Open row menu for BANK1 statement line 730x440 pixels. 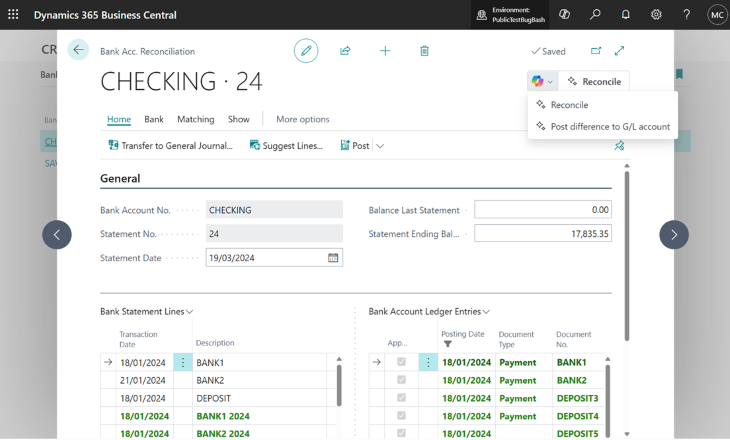coord(182,362)
